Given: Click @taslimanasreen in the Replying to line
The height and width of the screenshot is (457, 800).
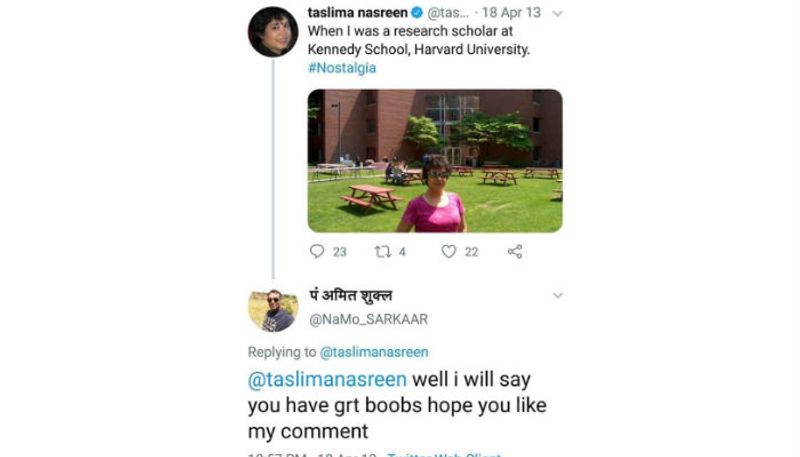Looking at the screenshot, I should tap(374, 352).
